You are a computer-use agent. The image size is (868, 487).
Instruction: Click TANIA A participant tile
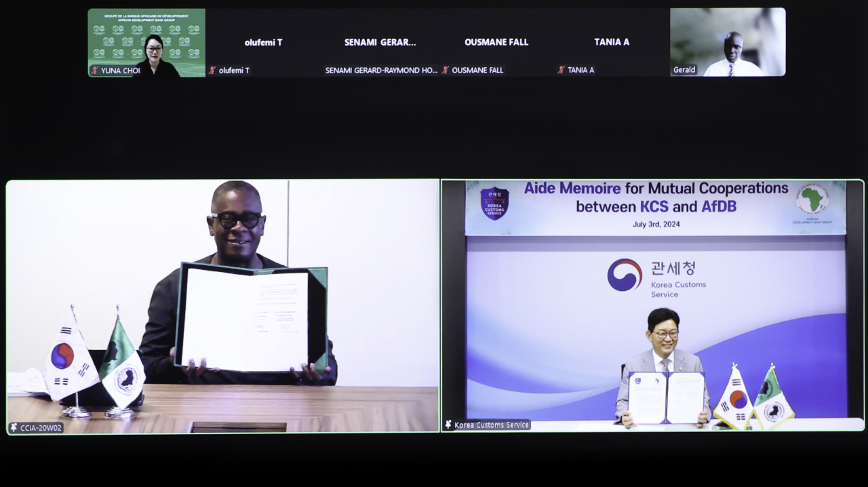pos(612,42)
